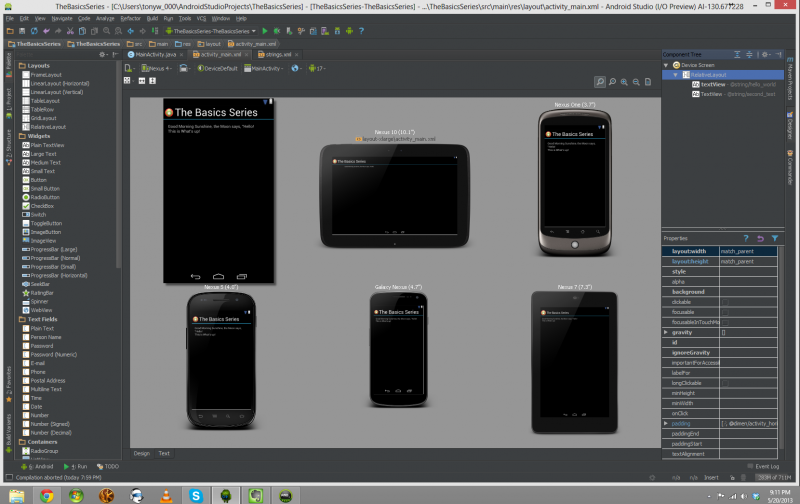Click the Save All floppy icon

pos(22,31)
